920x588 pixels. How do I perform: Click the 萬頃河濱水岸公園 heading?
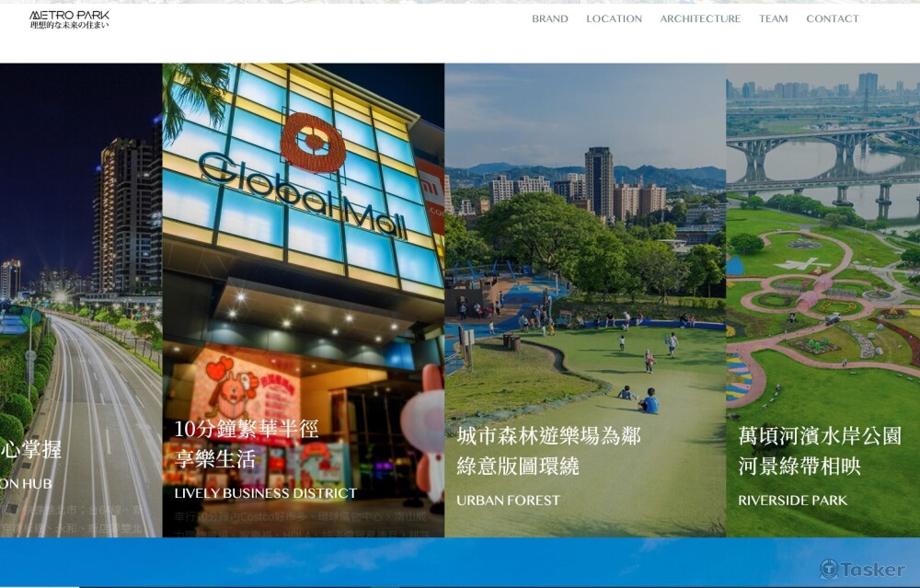(x=820, y=436)
